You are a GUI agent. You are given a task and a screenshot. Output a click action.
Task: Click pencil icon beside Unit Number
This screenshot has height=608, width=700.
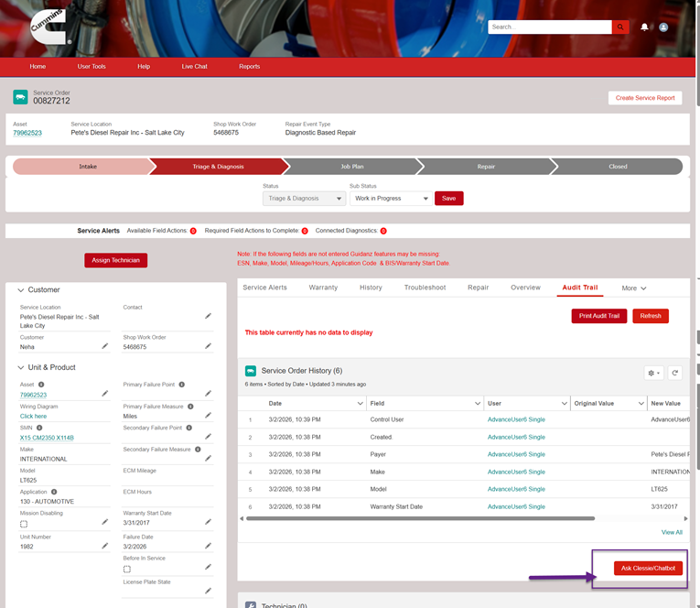[x=104, y=547]
